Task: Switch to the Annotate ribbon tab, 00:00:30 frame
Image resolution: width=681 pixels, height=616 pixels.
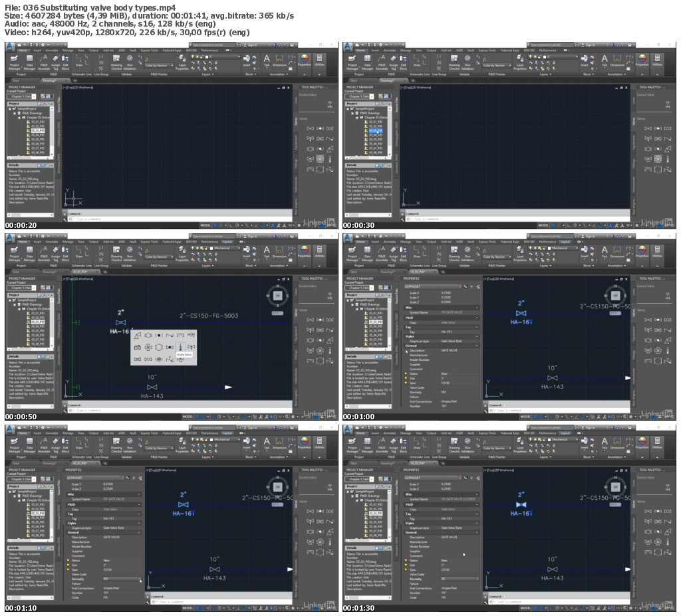Action: tap(390, 51)
